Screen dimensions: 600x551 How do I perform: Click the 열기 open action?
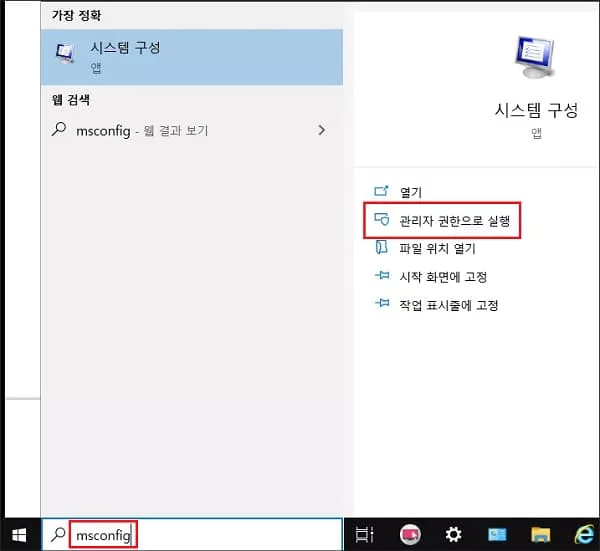411,192
